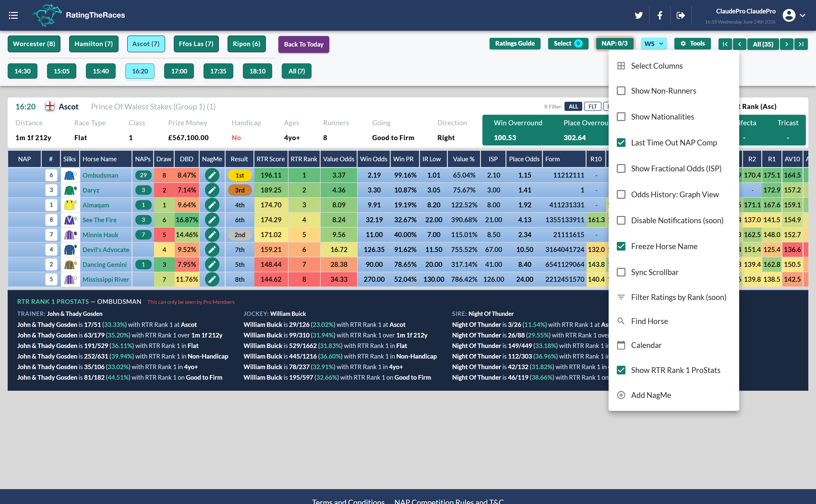Choose the Find Horse menu entry
Screen dimensions: 816x504
pos(674,321)
